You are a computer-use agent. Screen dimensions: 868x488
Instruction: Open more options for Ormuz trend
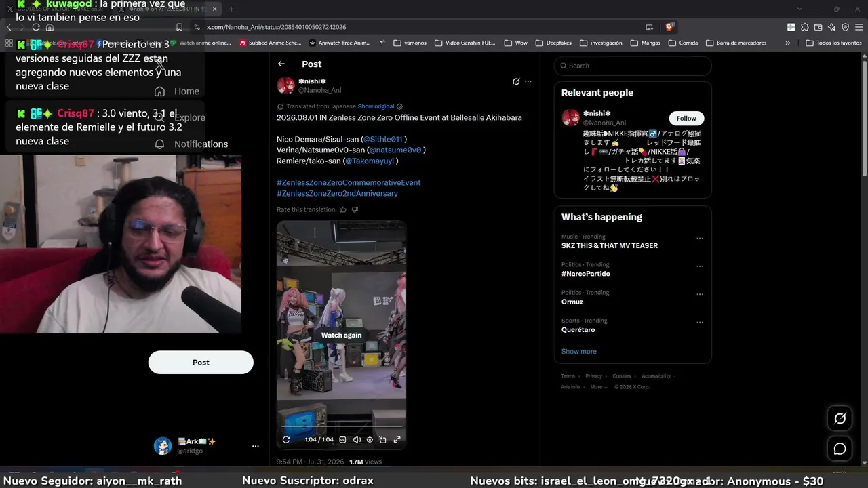pos(700,295)
